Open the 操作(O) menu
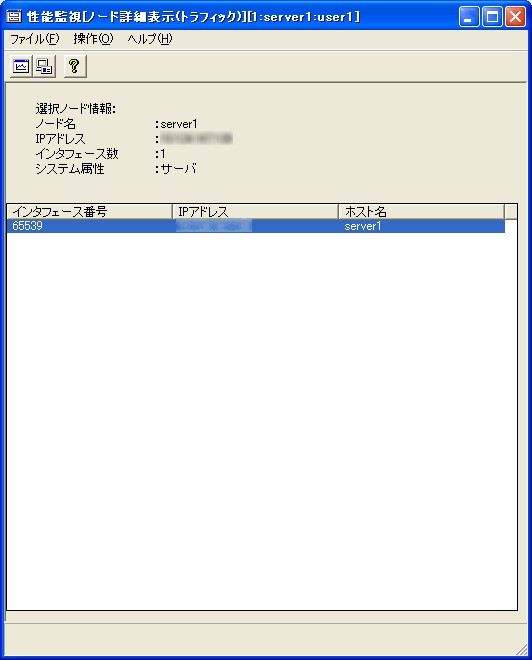532x660 pixels. coord(93,39)
